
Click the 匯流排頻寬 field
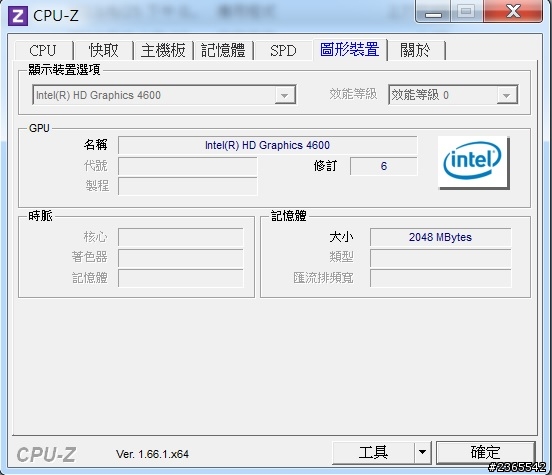point(440,278)
